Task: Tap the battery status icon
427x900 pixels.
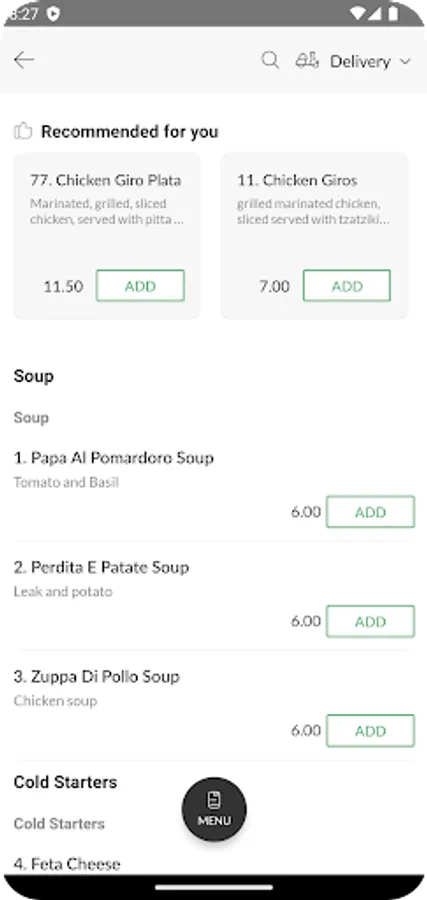Action: (393, 14)
